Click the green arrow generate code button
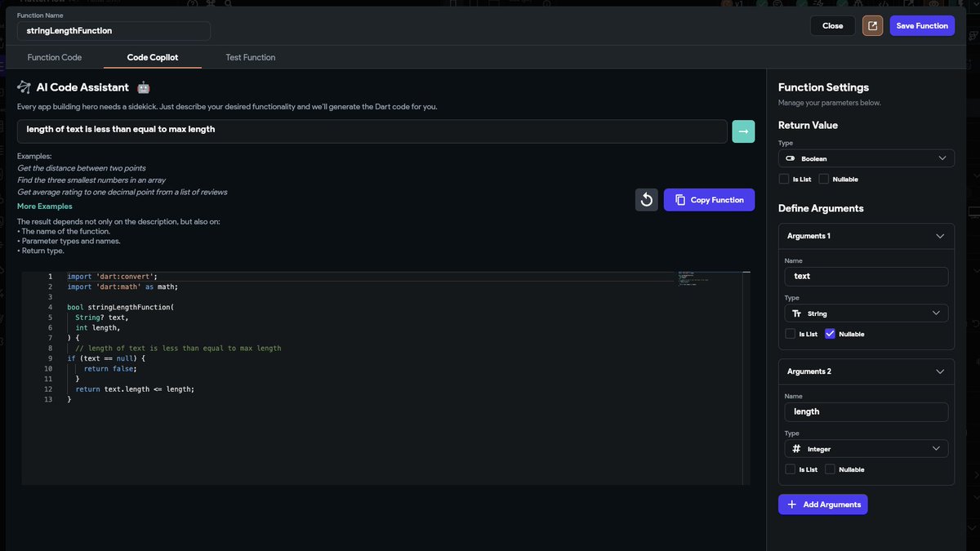Viewport: 980px width, 551px height. coord(743,131)
